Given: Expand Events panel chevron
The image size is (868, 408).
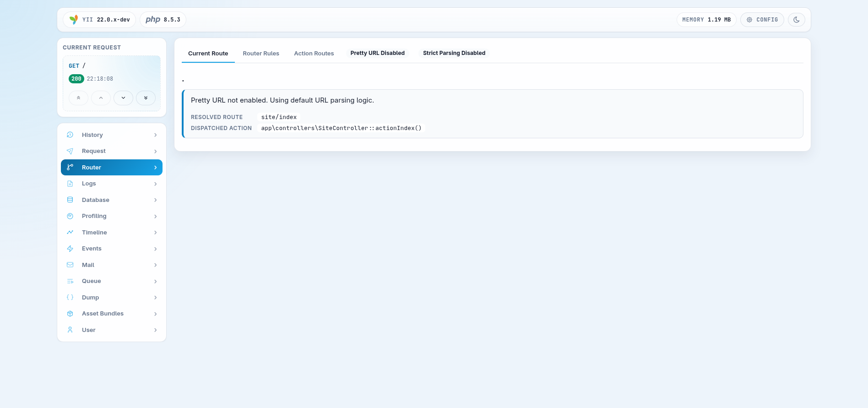Looking at the screenshot, I should pos(156,249).
